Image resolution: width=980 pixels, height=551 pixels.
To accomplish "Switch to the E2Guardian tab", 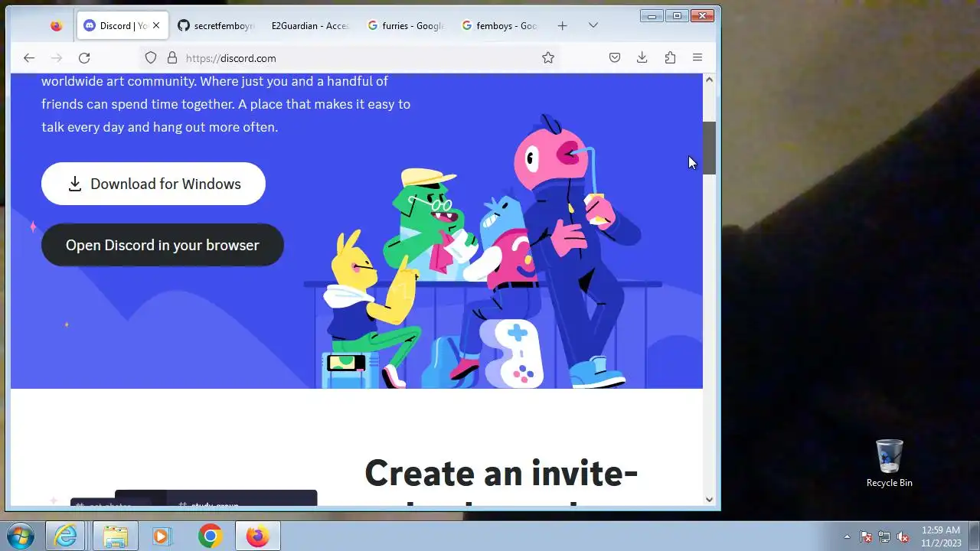I will coord(309,25).
